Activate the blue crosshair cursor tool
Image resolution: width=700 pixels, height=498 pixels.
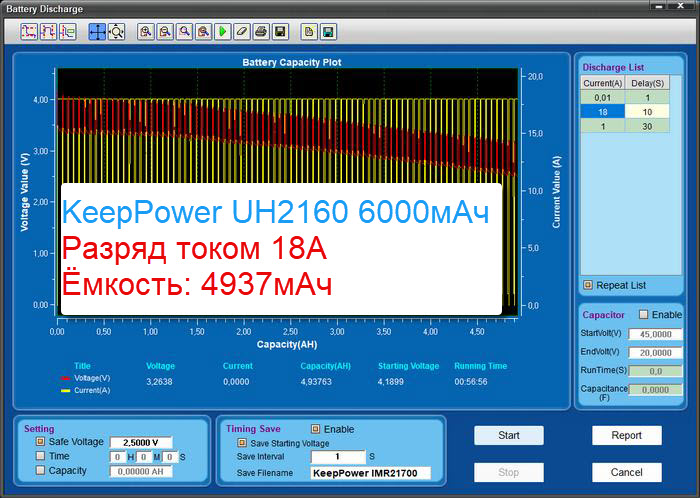(98, 32)
